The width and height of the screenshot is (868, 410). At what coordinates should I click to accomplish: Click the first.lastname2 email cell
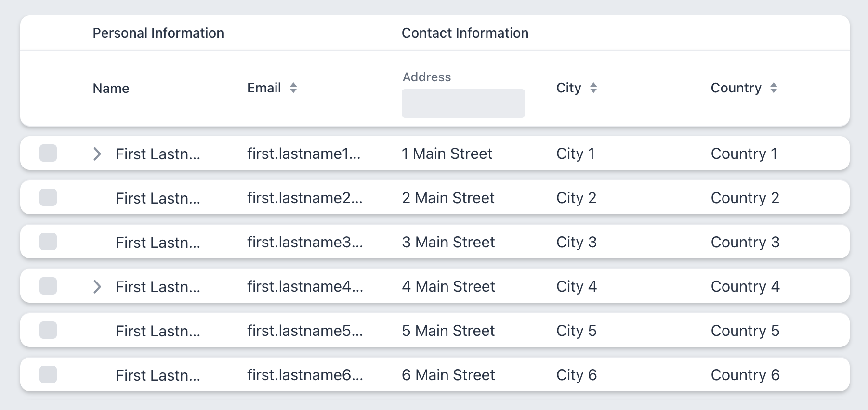304,198
